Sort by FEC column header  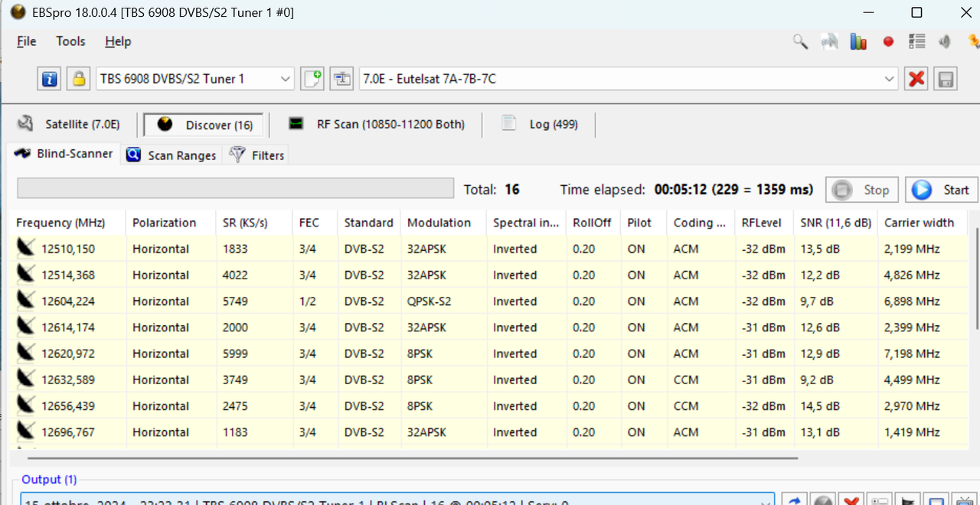pyautogui.click(x=315, y=223)
